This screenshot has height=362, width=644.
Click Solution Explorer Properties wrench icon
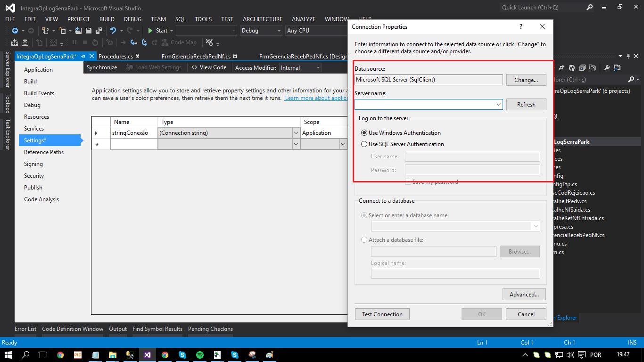pyautogui.click(x=607, y=68)
